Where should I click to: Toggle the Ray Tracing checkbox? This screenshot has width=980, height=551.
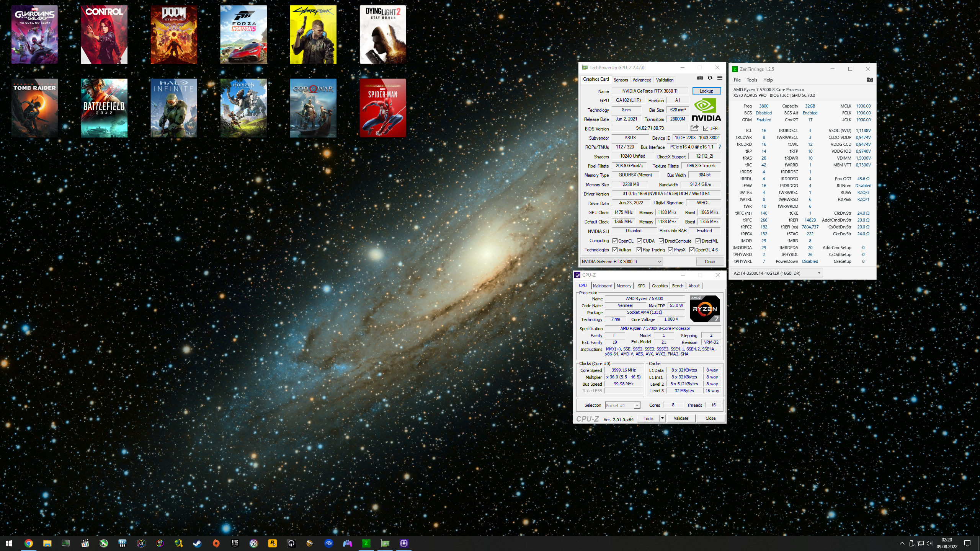pyautogui.click(x=639, y=250)
